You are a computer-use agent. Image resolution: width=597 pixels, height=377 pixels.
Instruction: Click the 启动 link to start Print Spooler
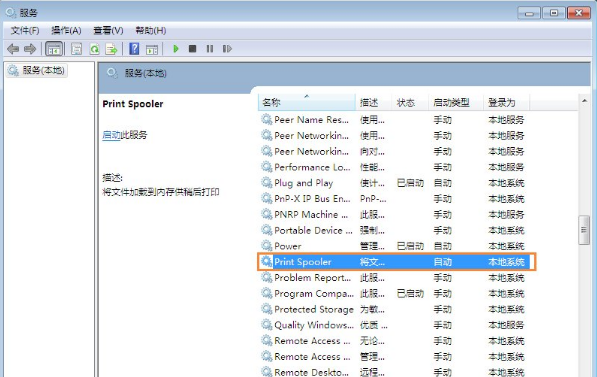tap(111, 135)
